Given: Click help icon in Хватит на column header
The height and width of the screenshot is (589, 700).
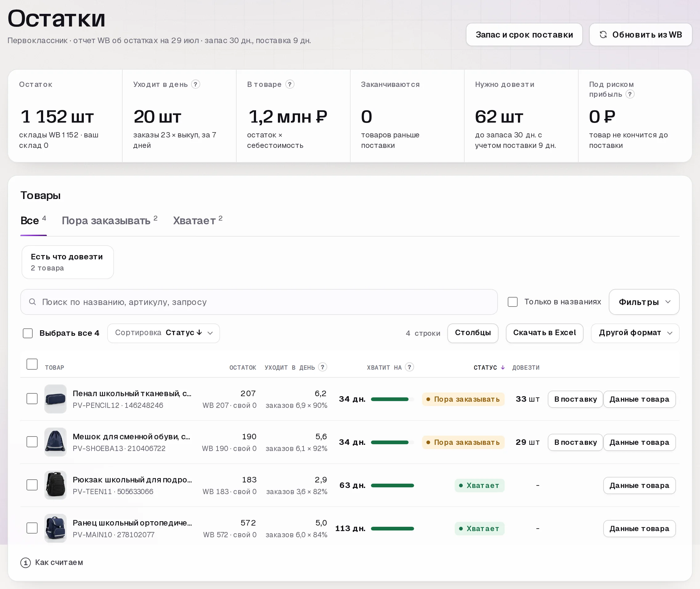Looking at the screenshot, I should pos(409,367).
